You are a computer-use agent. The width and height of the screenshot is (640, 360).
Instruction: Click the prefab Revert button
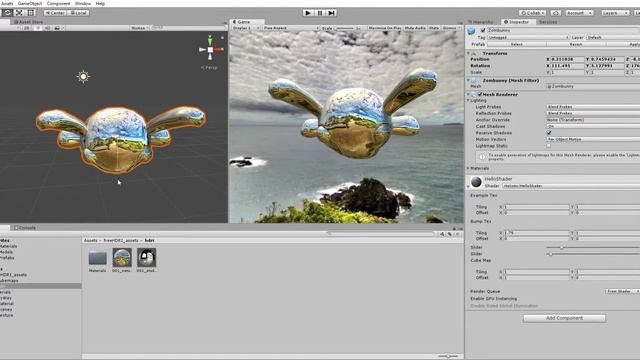click(576, 44)
